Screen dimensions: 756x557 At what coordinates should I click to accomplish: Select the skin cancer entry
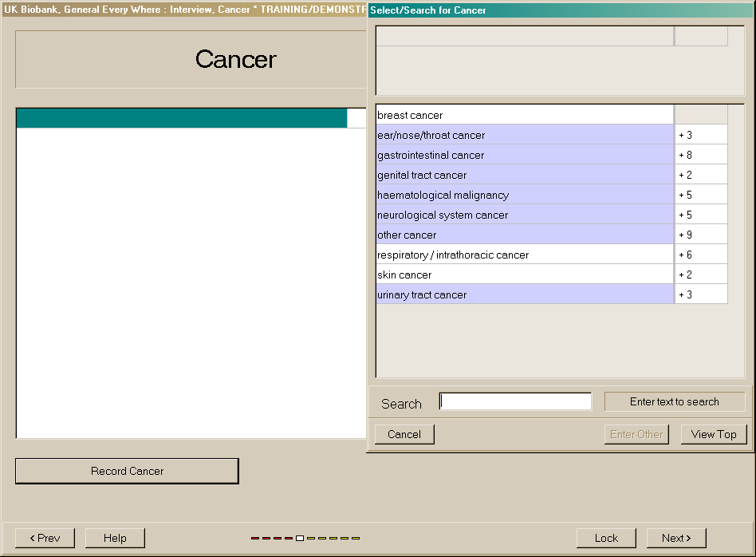tap(525, 275)
